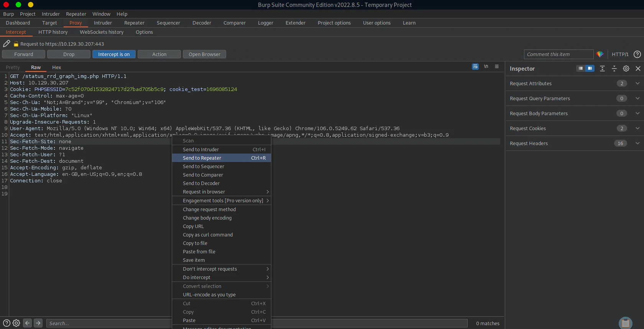The width and height of the screenshot is (644, 329).
Task: Click the rainbow highlight color picker
Action: 600,55
